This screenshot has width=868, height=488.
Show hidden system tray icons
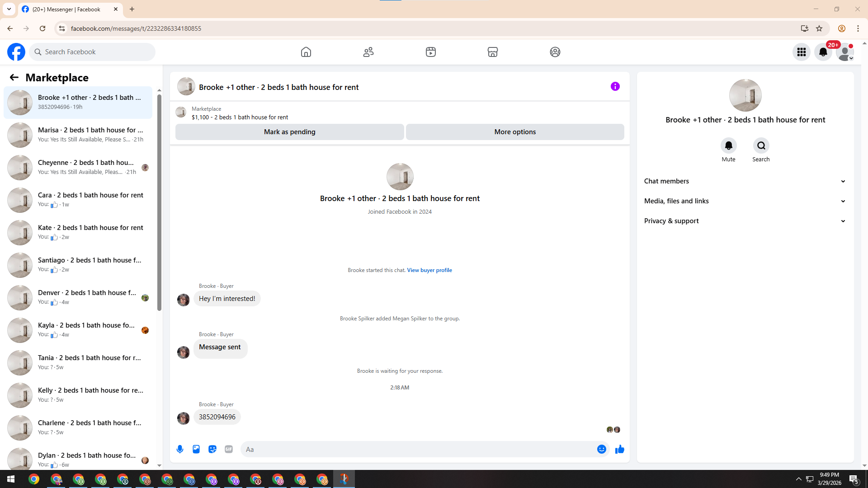[x=798, y=479]
